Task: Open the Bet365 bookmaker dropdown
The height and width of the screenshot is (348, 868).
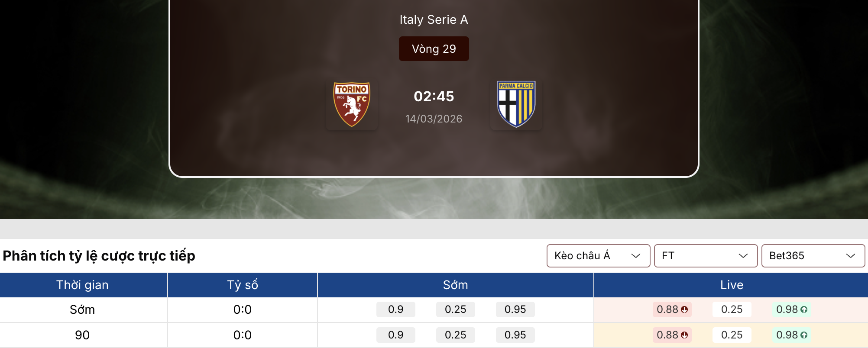Action: [x=813, y=256]
